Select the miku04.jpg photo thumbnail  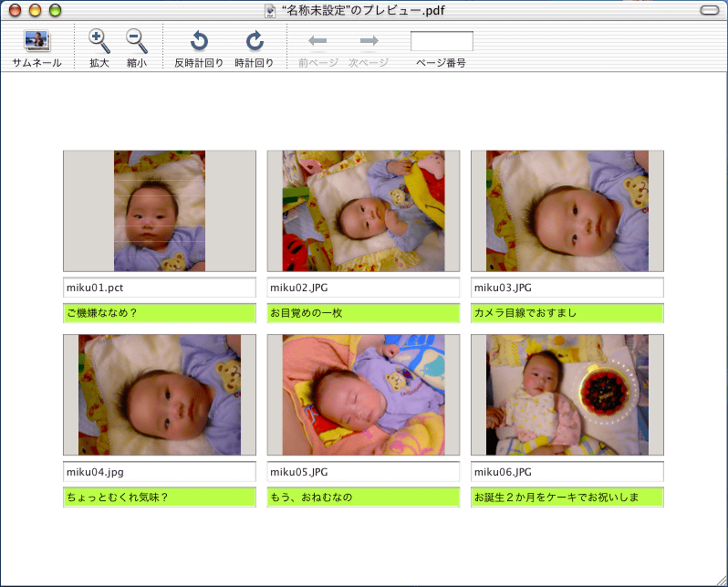[160, 394]
